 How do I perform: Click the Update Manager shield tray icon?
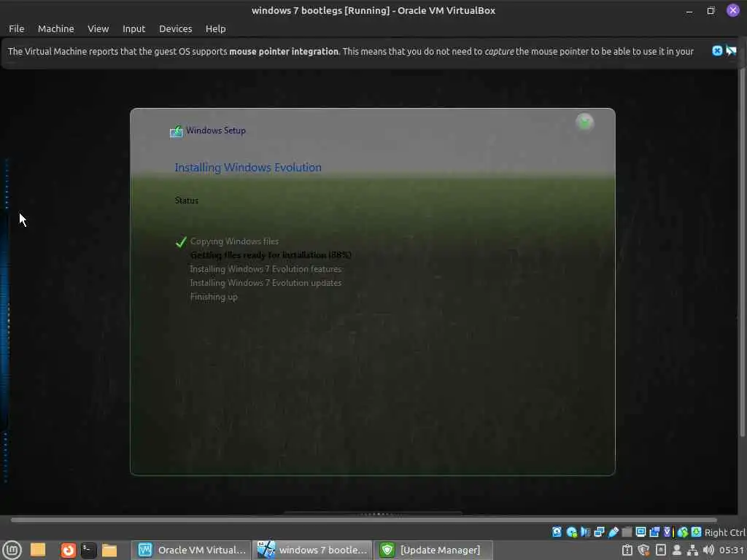click(x=644, y=550)
